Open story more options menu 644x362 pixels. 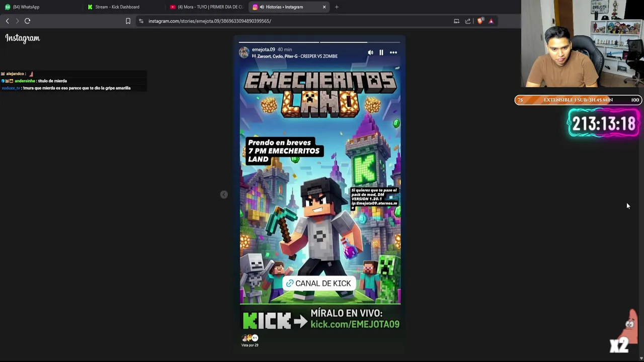(393, 52)
